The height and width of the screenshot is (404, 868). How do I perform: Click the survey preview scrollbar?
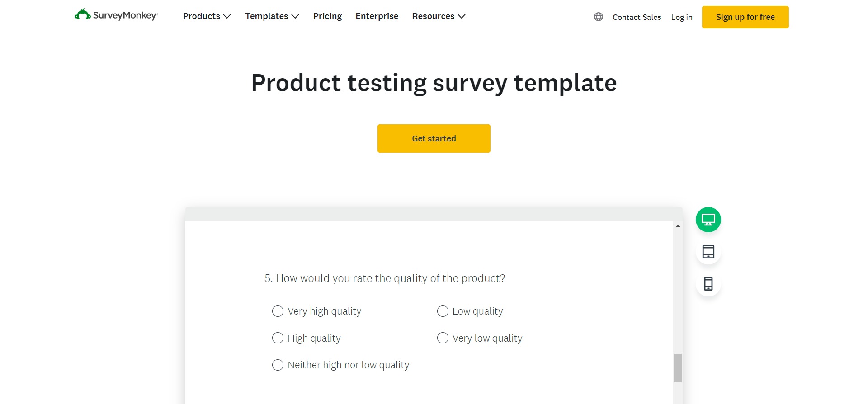click(677, 368)
